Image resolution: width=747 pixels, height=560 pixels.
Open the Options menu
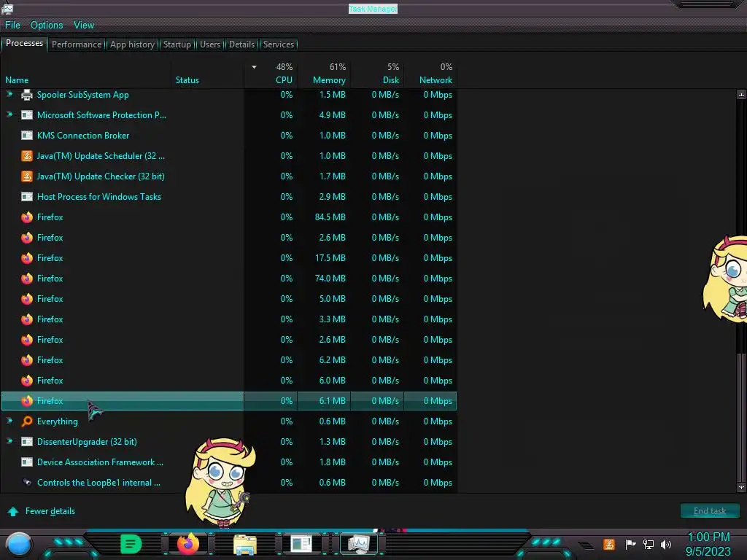47,26
